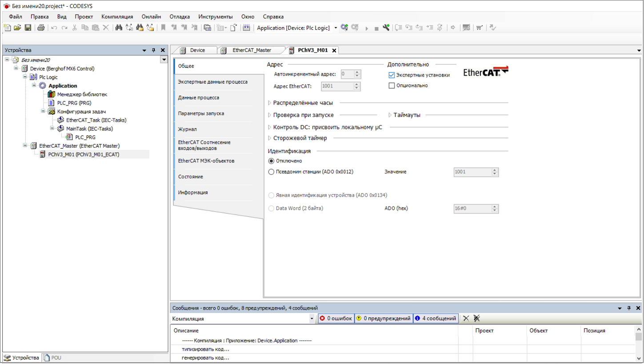
Task: Click the Redo arrow icon
Action: click(64, 28)
